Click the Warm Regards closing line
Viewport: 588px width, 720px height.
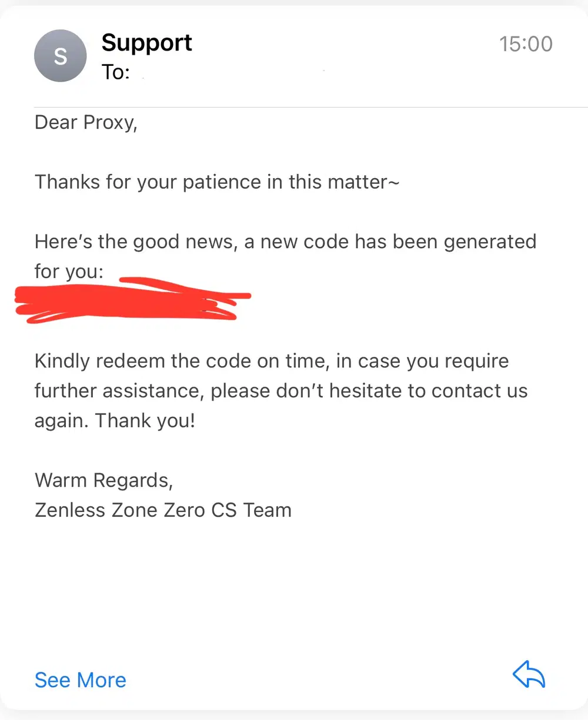tap(104, 480)
